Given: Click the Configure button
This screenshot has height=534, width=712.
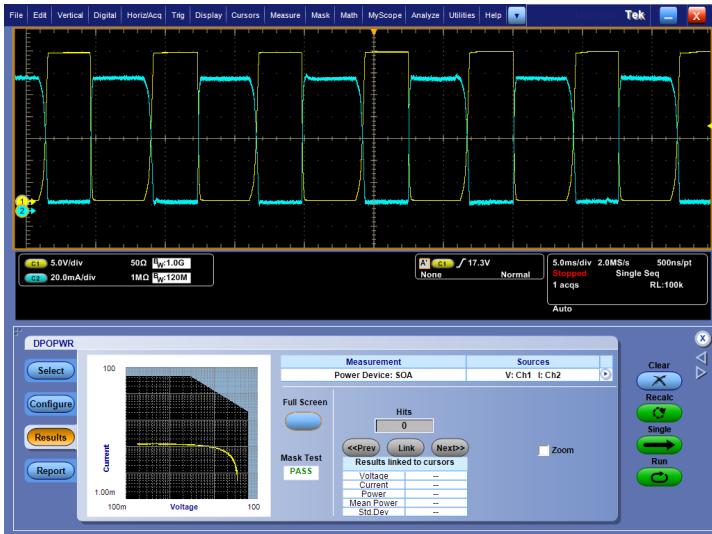Looking at the screenshot, I should pos(51,404).
